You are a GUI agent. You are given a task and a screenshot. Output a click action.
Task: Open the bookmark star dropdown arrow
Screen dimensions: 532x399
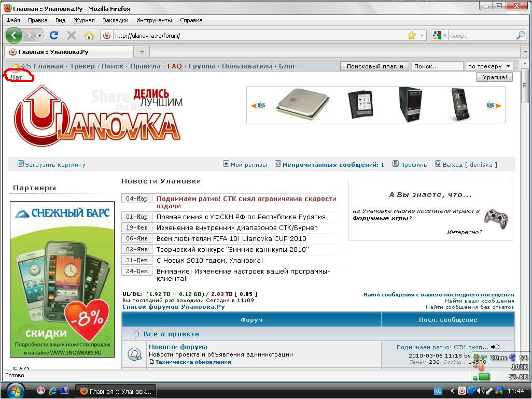[x=422, y=35]
